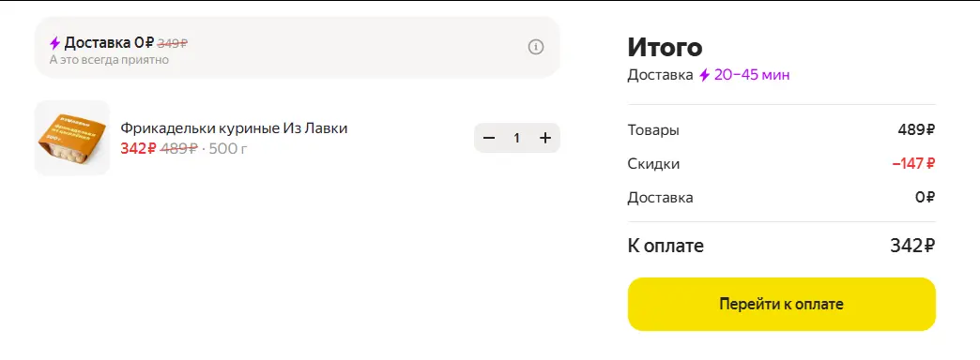
Task: Click the Перейти к оплате button
Action: pyautogui.click(x=781, y=304)
